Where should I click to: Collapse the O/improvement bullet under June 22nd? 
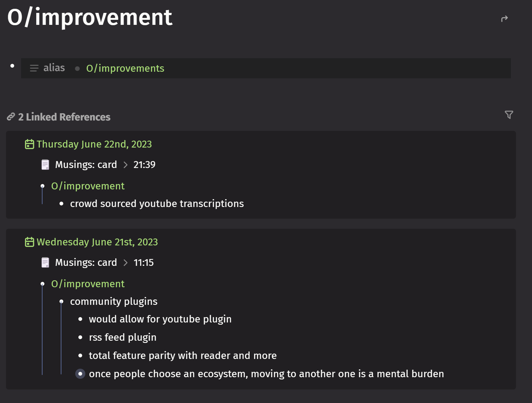click(x=42, y=186)
